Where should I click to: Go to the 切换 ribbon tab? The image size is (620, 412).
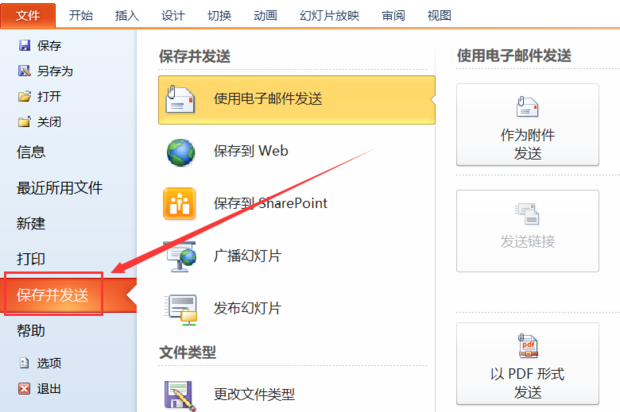pyautogui.click(x=219, y=15)
